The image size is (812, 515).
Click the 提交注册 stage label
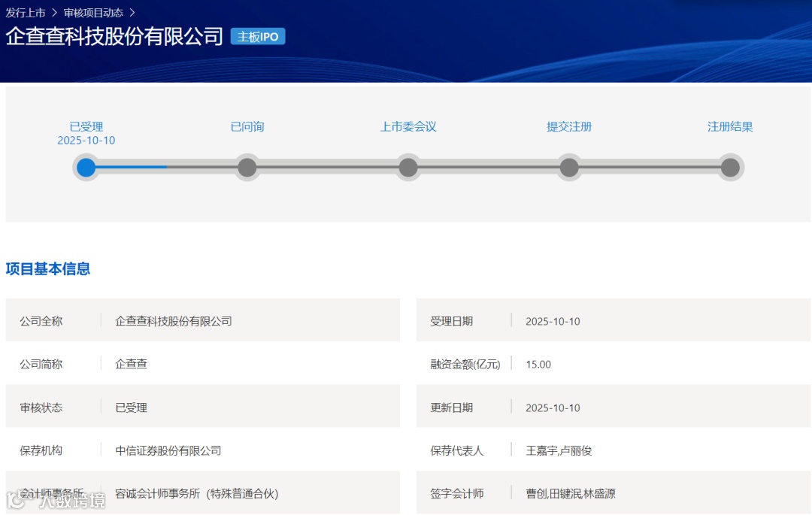(x=569, y=127)
